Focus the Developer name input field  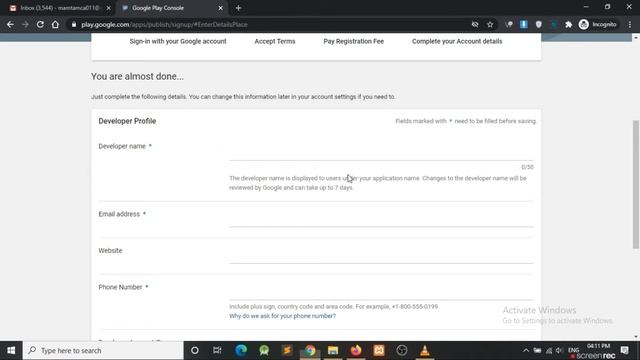(x=381, y=154)
